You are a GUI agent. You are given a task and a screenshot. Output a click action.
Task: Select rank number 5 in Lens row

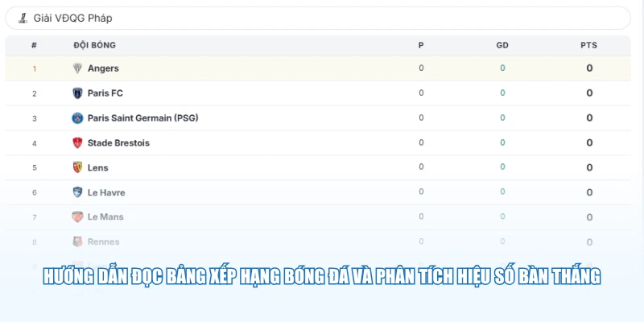35,167
